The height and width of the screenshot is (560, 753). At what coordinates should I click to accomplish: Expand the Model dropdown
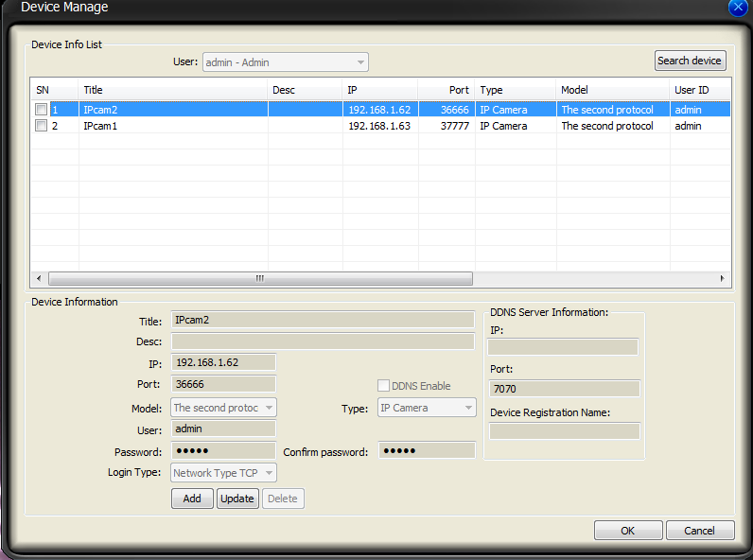tap(223, 408)
